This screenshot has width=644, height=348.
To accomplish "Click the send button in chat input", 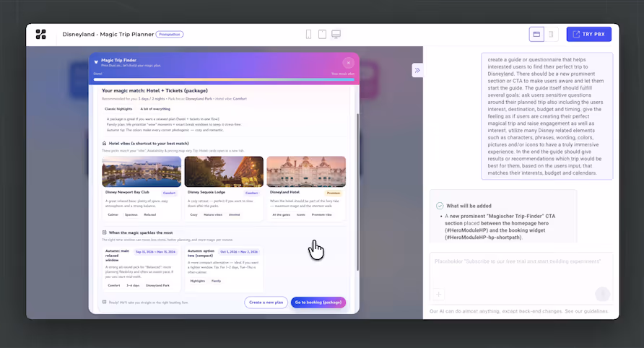I will [603, 294].
